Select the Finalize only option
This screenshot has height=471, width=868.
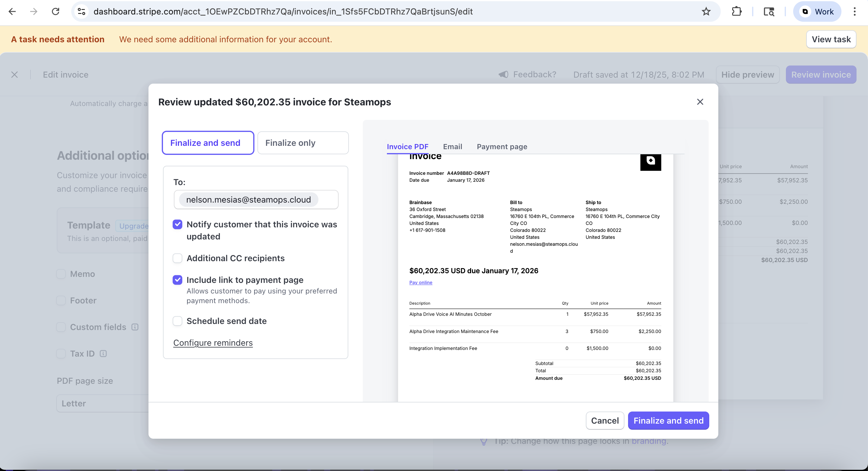pyautogui.click(x=303, y=143)
